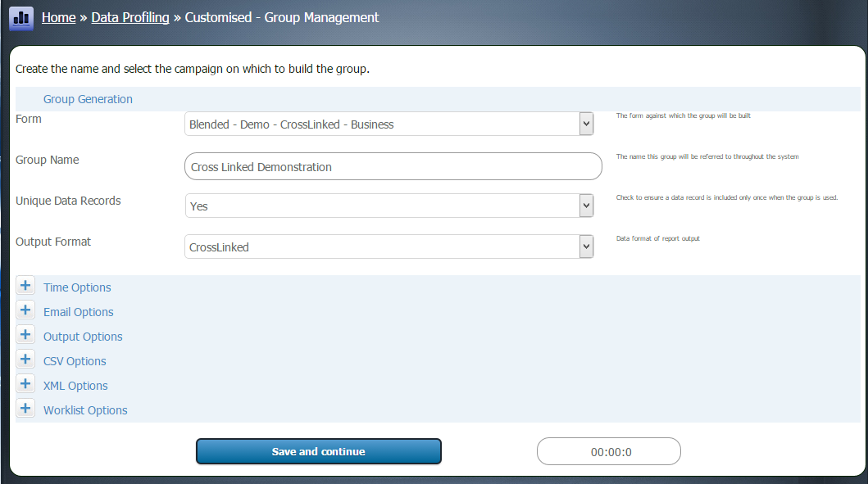Image resolution: width=868 pixels, height=484 pixels.
Task: Click the 00:00:0 timer display
Action: [608, 451]
